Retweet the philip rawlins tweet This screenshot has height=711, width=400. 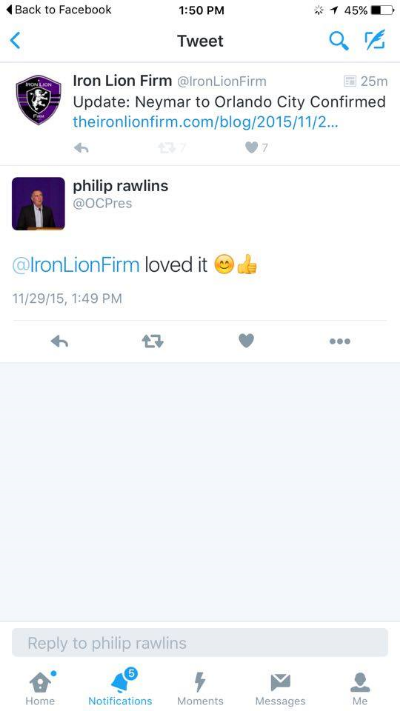click(152, 341)
